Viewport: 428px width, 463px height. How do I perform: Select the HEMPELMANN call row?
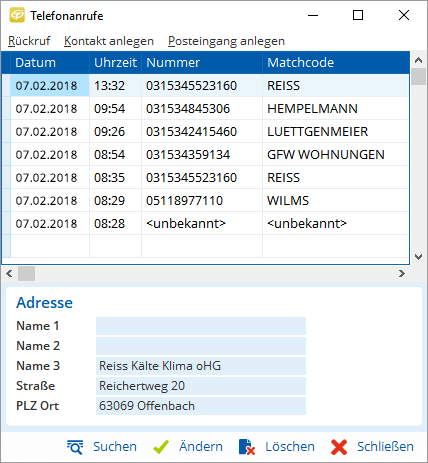pos(205,109)
